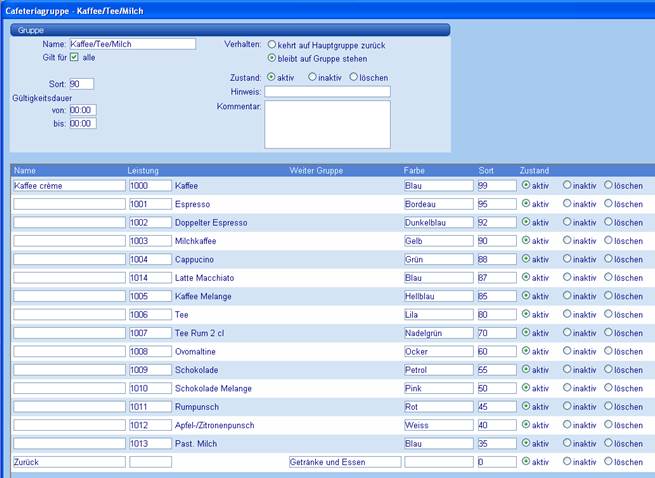The width and height of the screenshot is (655, 478).
Task: Set Ovomaltine row to inaktiv
Action: 567,352
